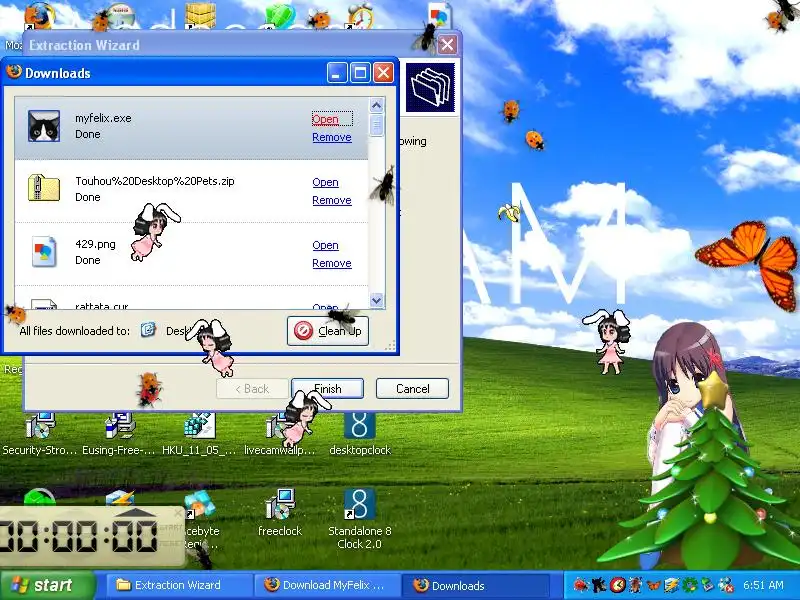Click the banana on the desktop
The width and height of the screenshot is (800, 600).
[508, 212]
